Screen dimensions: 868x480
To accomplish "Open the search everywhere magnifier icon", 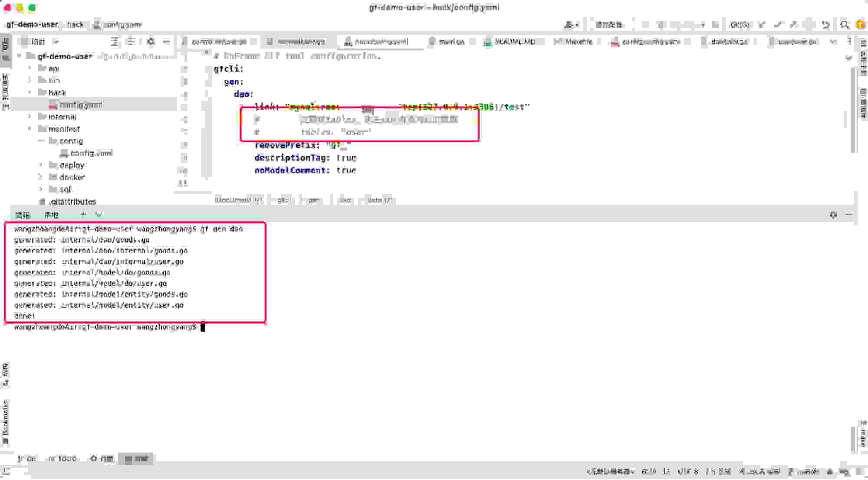I will pyautogui.click(x=844, y=25).
